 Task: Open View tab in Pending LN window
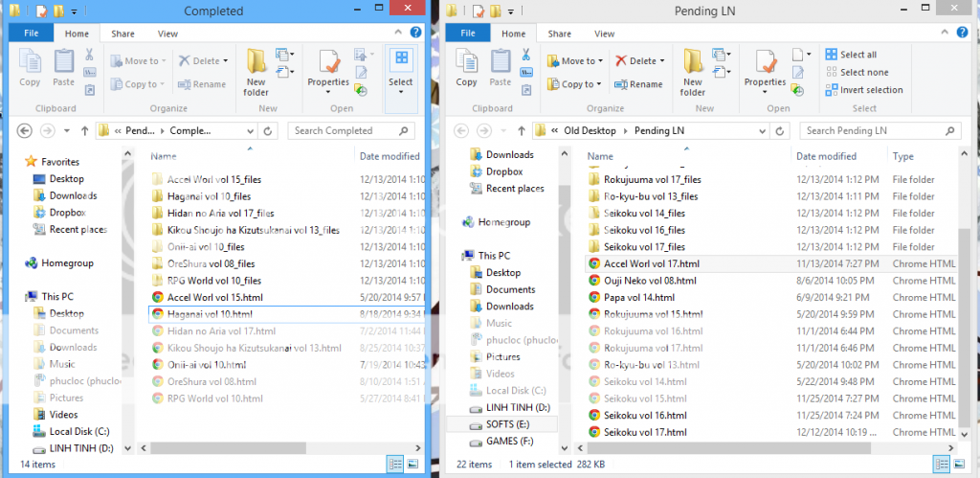coord(605,34)
